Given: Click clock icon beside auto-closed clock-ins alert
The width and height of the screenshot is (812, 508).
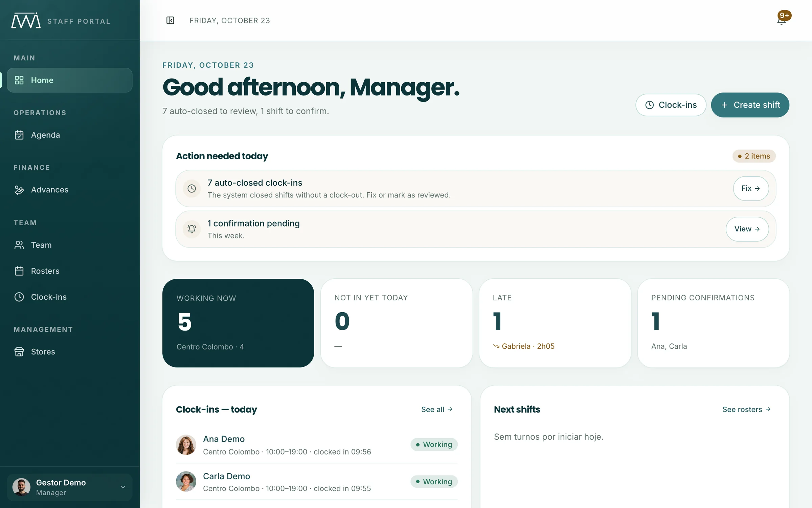Looking at the screenshot, I should click(x=192, y=189).
